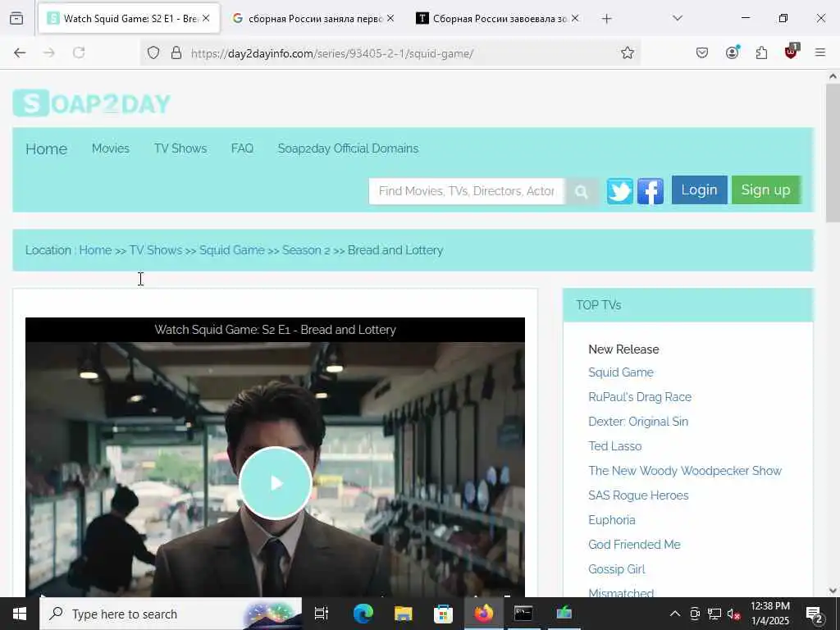Open a new tab with plus icon
Viewport: 840px width, 630px height.
[x=606, y=19]
